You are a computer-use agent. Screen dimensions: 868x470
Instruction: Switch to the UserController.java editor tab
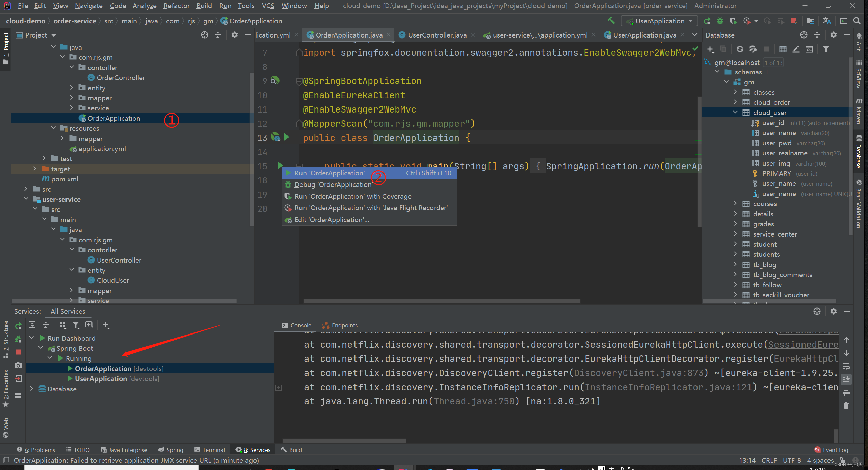(x=437, y=35)
